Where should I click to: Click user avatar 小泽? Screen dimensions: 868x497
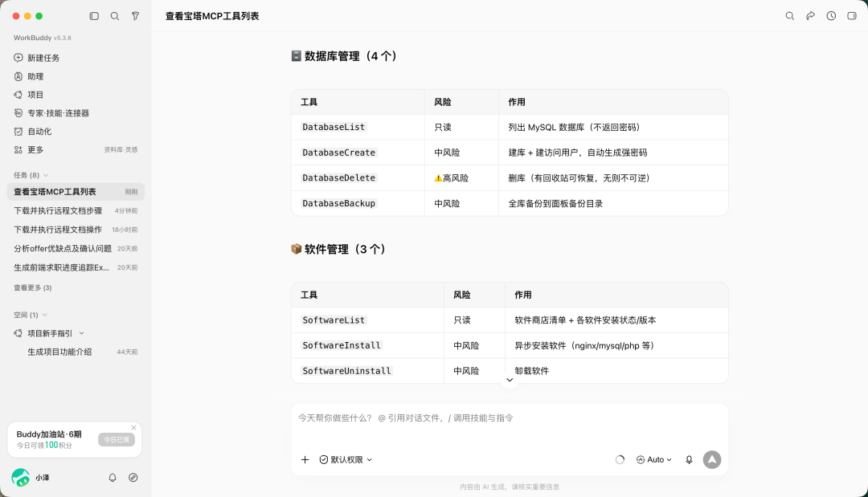pyautogui.click(x=20, y=477)
